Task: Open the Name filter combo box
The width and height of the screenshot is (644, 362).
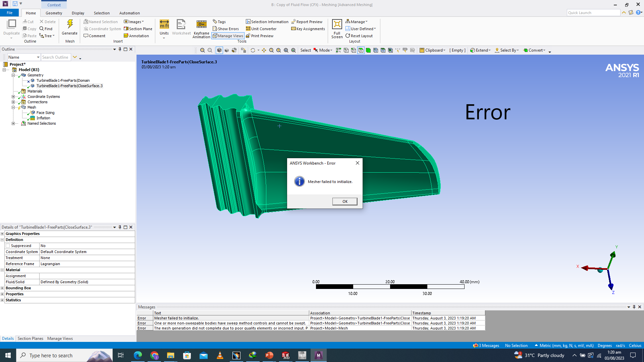Action: coord(24,57)
